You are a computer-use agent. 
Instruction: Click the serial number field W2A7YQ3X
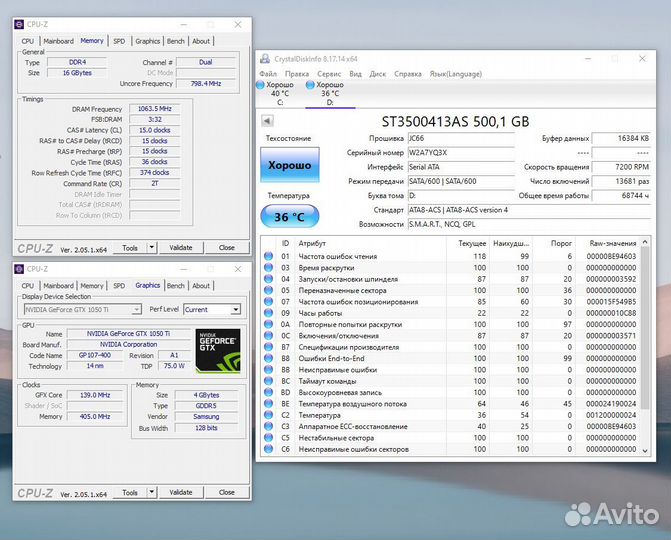[461, 153]
